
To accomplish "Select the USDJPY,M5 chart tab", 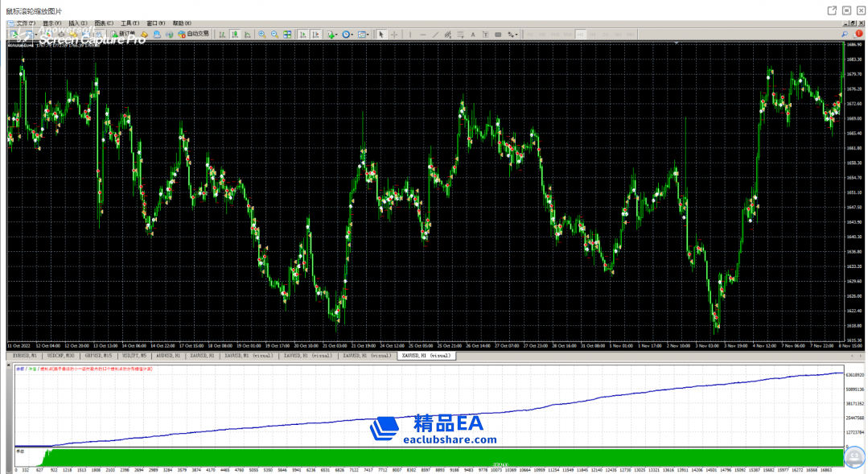I will click(133, 355).
